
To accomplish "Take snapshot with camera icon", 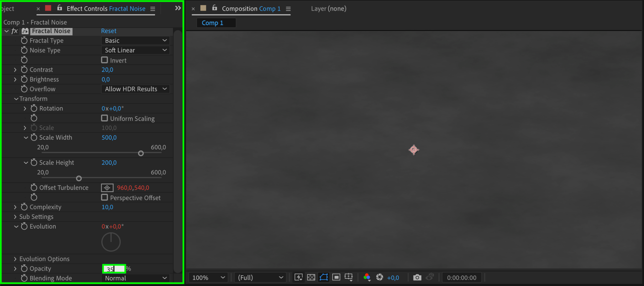I will pos(417,277).
